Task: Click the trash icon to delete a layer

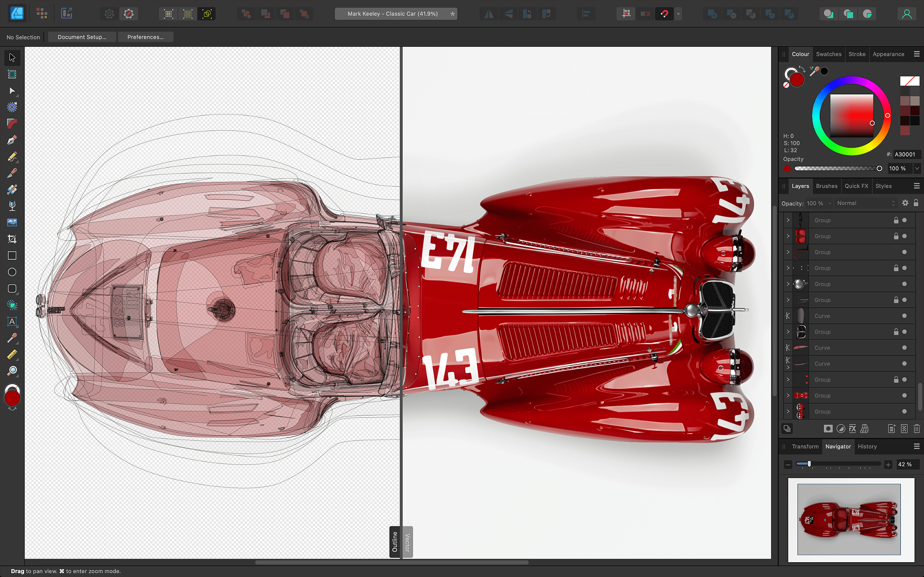Action: [917, 428]
